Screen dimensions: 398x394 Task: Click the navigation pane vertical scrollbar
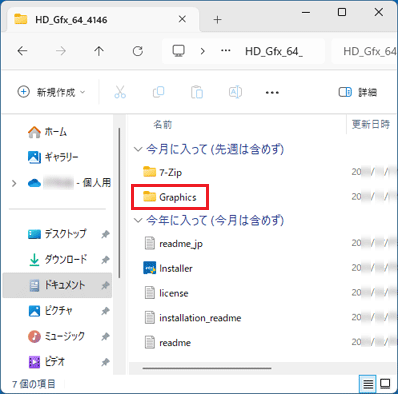point(119,203)
